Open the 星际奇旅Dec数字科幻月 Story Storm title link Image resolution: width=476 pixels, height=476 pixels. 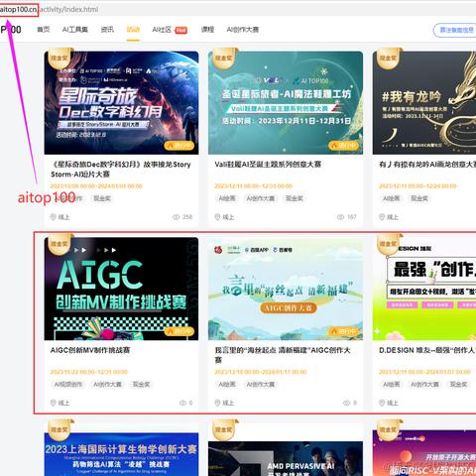[x=121, y=169]
